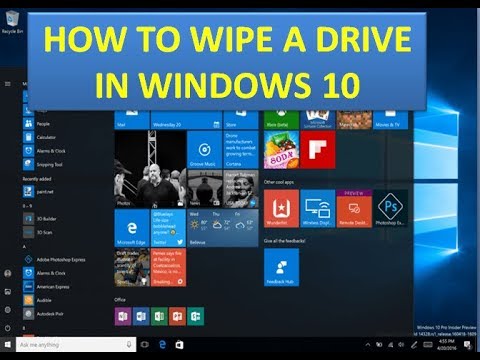Open the Twitter live tile
Screen dimensions: 480x360
(x=168, y=228)
